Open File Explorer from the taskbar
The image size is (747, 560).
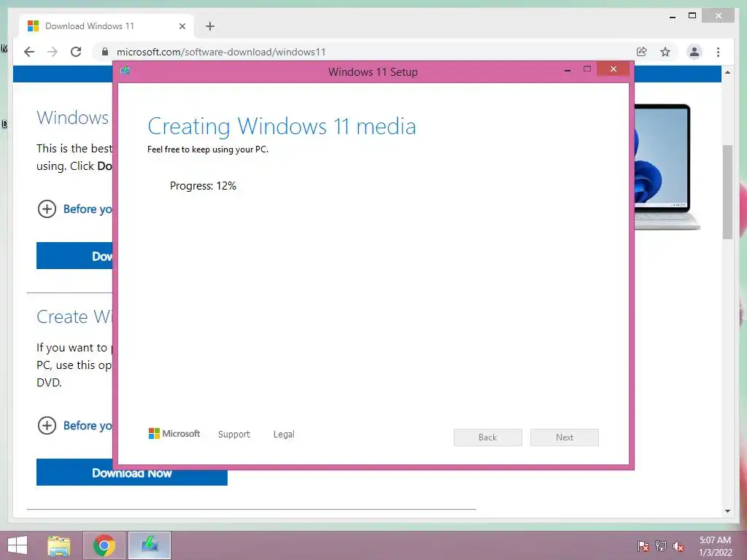[x=58, y=545]
